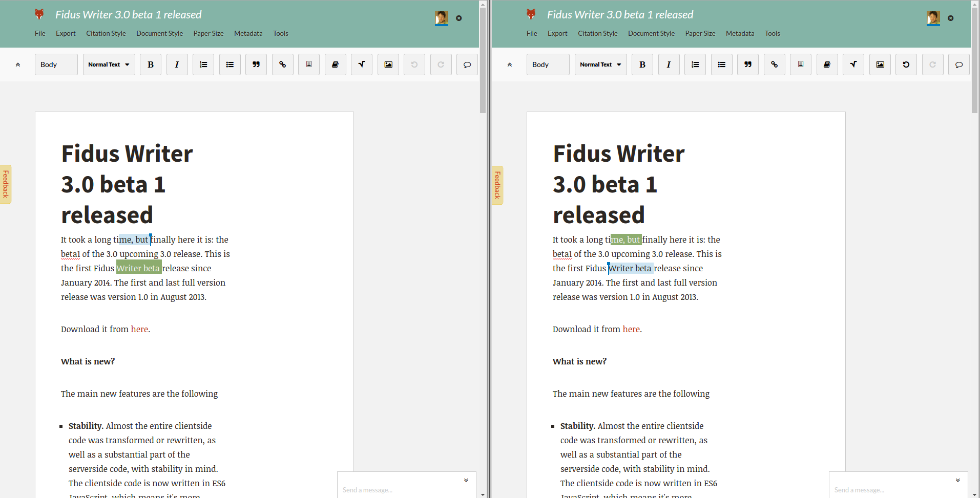This screenshot has width=980, height=498.
Task: Add comment in left window toolbar
Action: tap(467, 64)
